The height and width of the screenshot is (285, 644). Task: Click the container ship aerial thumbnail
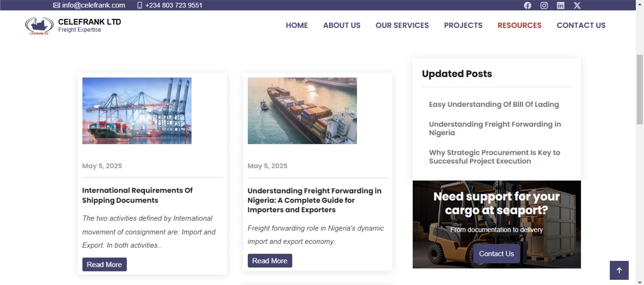[x=302, y=111]
